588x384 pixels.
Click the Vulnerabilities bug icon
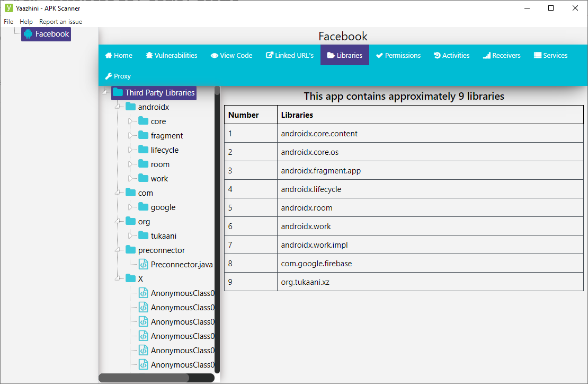coord(149,56)
